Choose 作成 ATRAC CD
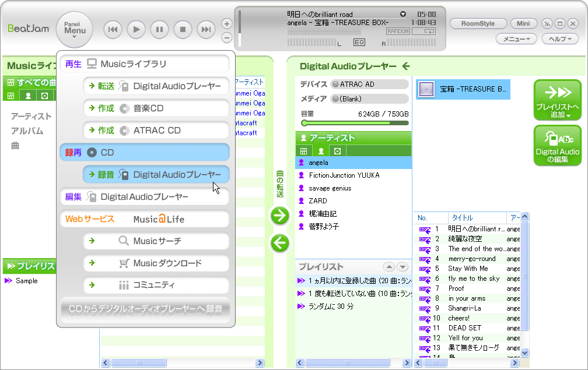 point(156,131)
